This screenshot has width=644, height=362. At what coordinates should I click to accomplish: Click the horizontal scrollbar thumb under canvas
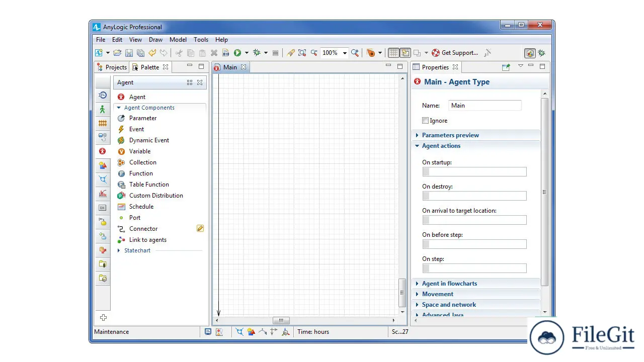[x=281, y=320]
